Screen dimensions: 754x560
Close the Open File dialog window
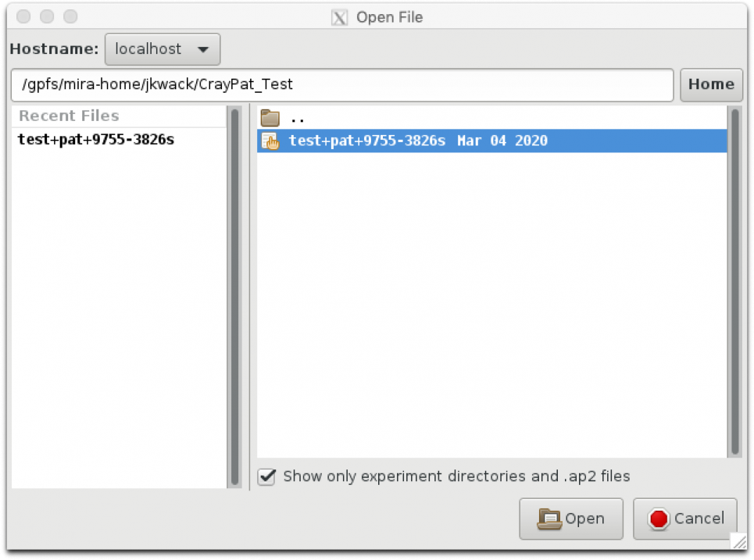point(23,16)
